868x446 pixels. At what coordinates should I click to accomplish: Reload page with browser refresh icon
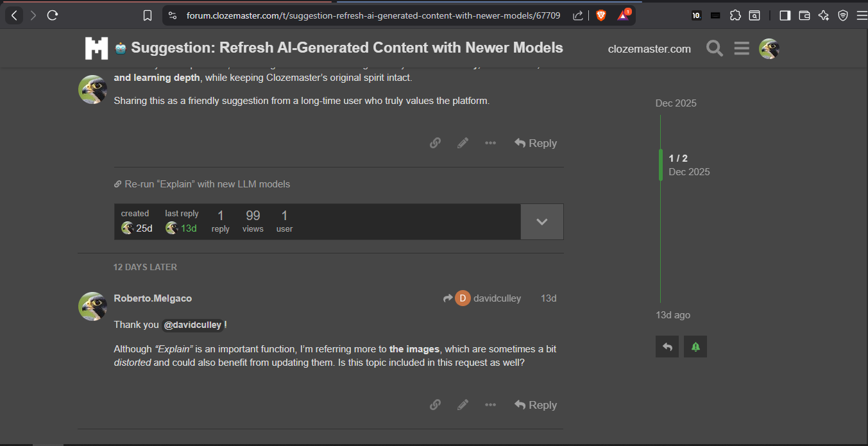tap(53, 15)
